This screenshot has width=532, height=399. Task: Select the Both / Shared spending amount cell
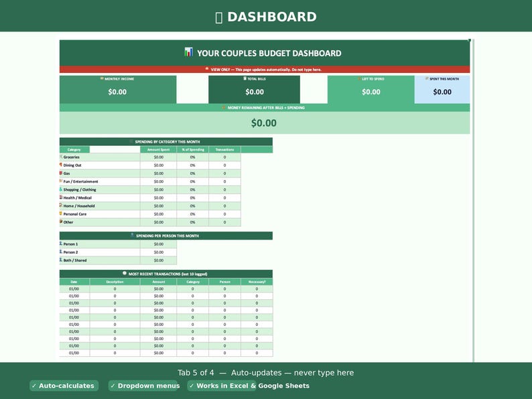click(x=158, y=260)
